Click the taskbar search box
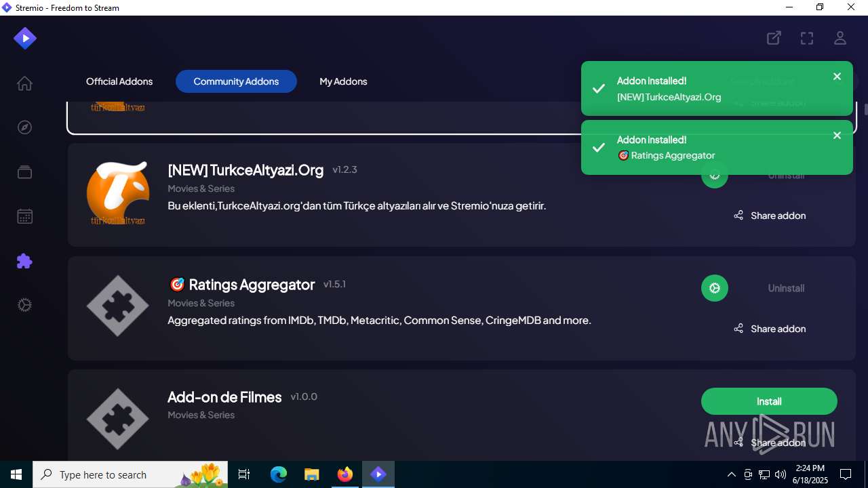868x488 pixels. (x=130, y=474)
